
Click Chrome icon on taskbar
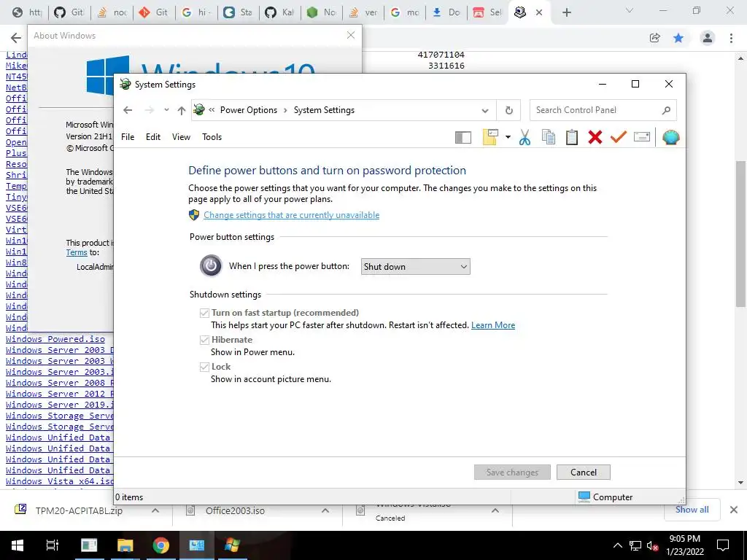160,545
